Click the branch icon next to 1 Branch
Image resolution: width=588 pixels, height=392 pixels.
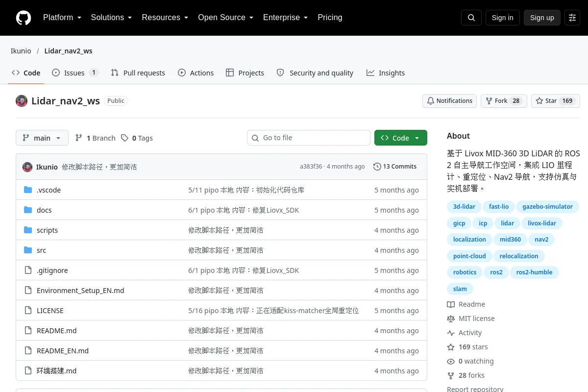pos(79,138)
